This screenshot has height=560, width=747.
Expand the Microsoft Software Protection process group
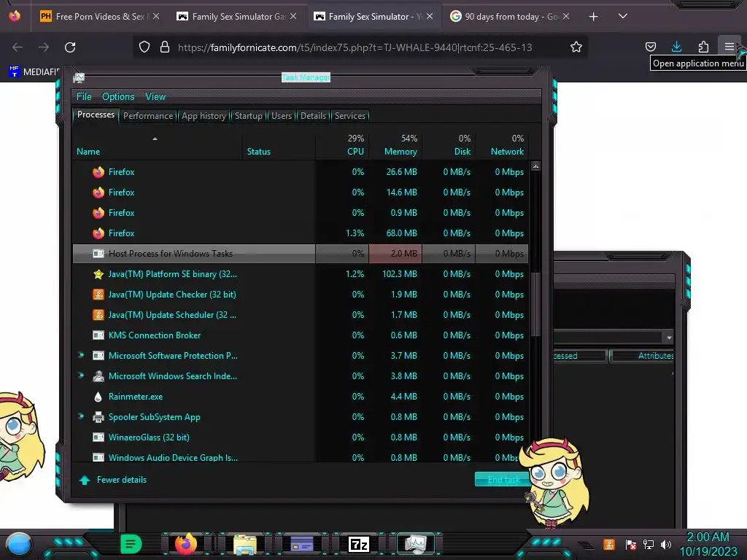coord(81,355)
